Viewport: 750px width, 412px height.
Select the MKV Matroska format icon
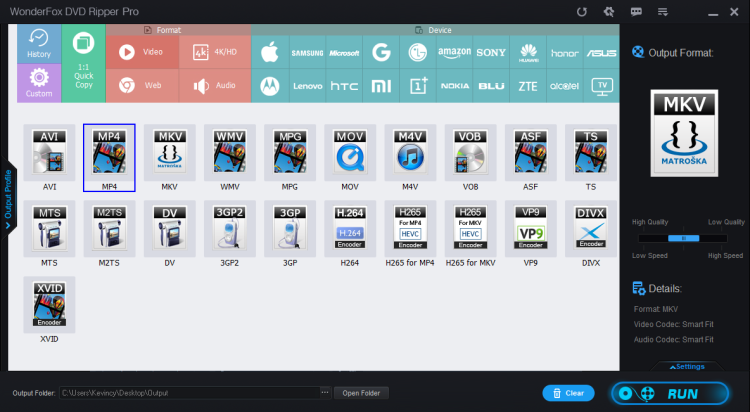[170, 157]
